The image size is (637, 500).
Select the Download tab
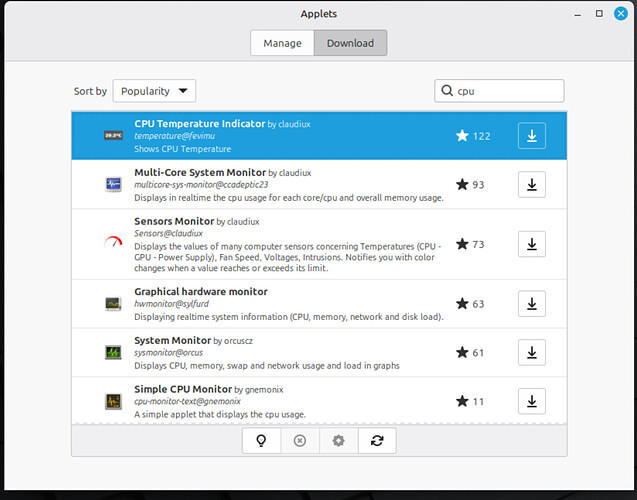tap(350, 43)
